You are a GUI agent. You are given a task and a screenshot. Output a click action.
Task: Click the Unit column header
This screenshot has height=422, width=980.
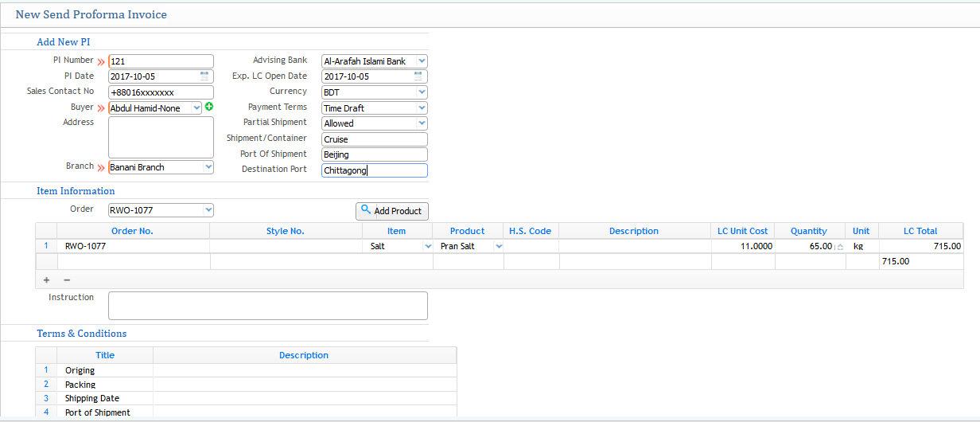861,231
